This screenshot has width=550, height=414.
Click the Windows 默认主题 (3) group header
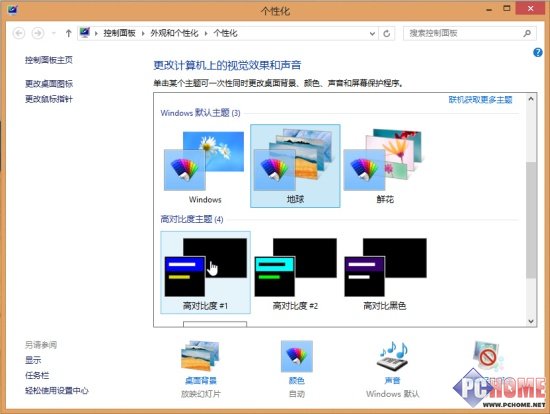[x=200, y=113]
